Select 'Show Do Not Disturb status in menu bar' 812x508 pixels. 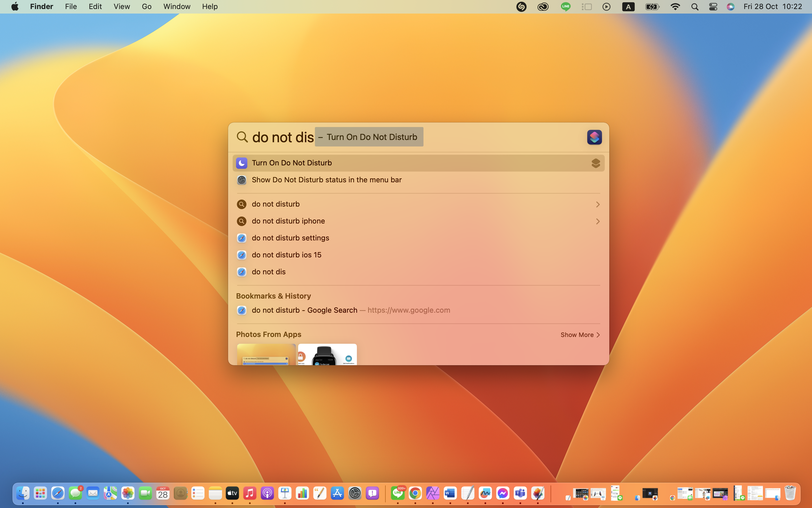coord(326,180)
